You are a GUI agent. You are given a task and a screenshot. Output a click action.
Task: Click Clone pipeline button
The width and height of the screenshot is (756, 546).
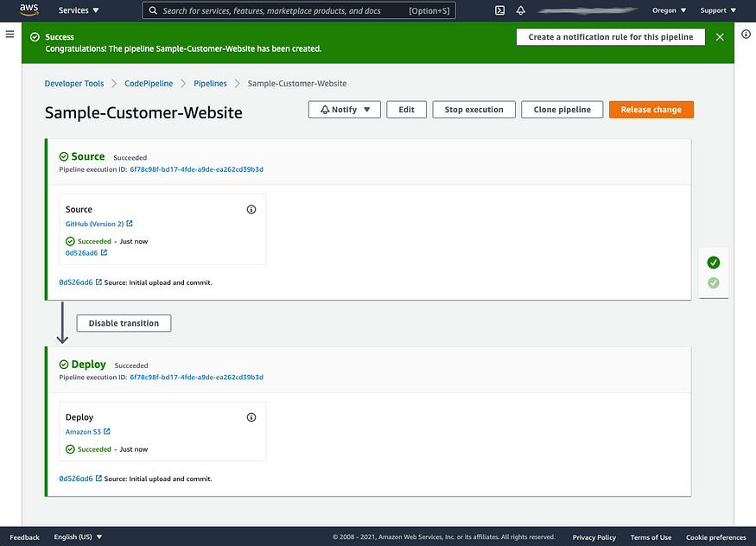point(562,110)
